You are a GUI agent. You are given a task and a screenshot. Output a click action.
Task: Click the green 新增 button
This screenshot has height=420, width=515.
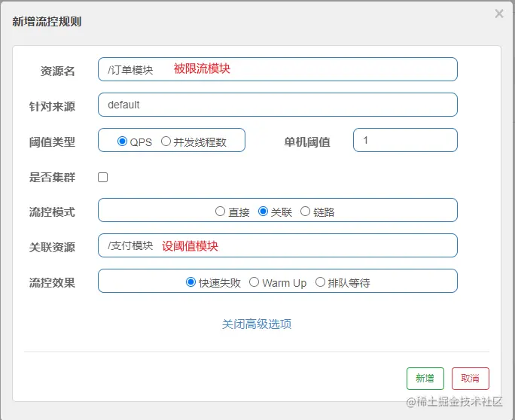(425, 379)
